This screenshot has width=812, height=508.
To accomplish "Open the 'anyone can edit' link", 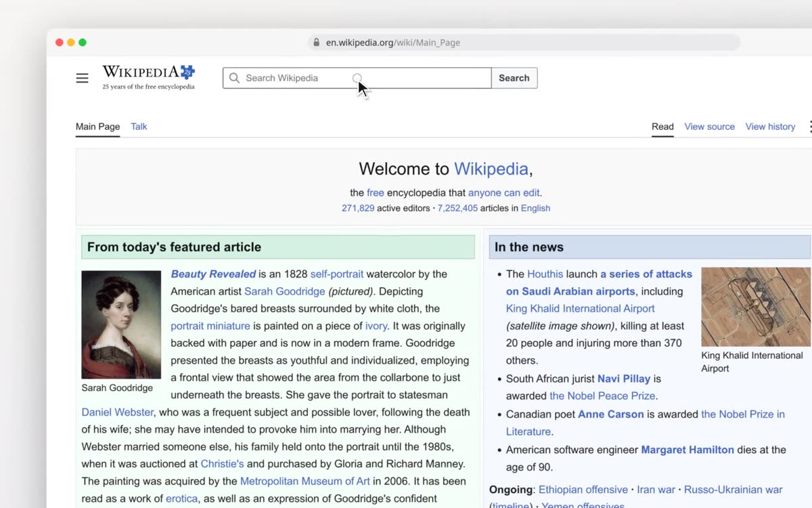I will tap(503, 192).
